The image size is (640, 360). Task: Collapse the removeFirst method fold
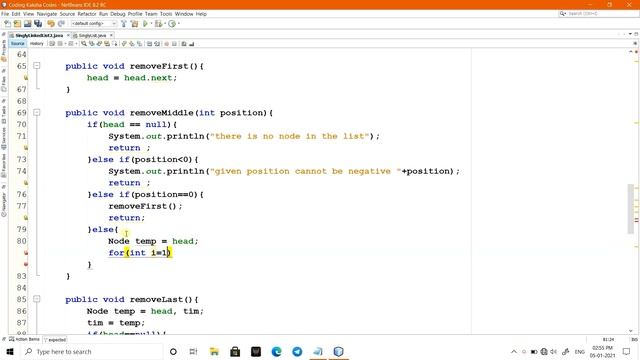(x=37, y=66)
